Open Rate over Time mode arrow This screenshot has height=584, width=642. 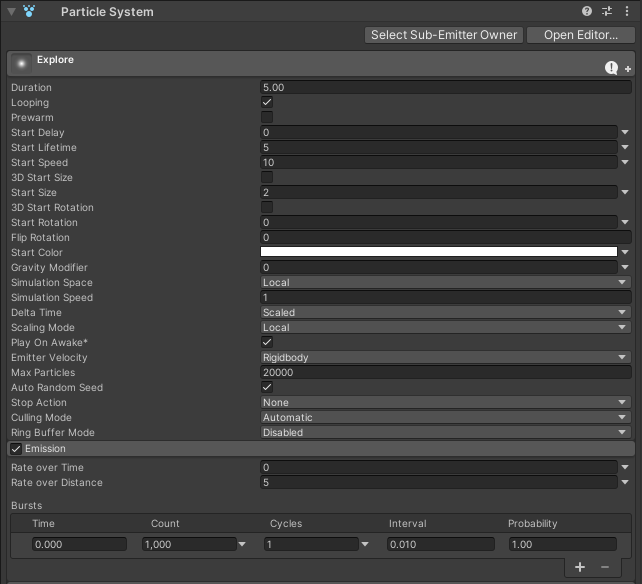tap(625, 467)
